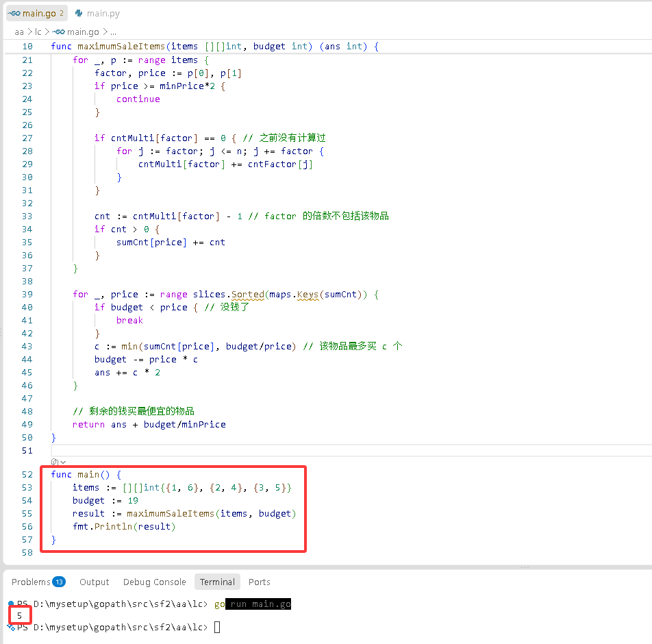Switch to the main.go editor tab
Screen dimensions: 652x644
click(x=36, y=13)
